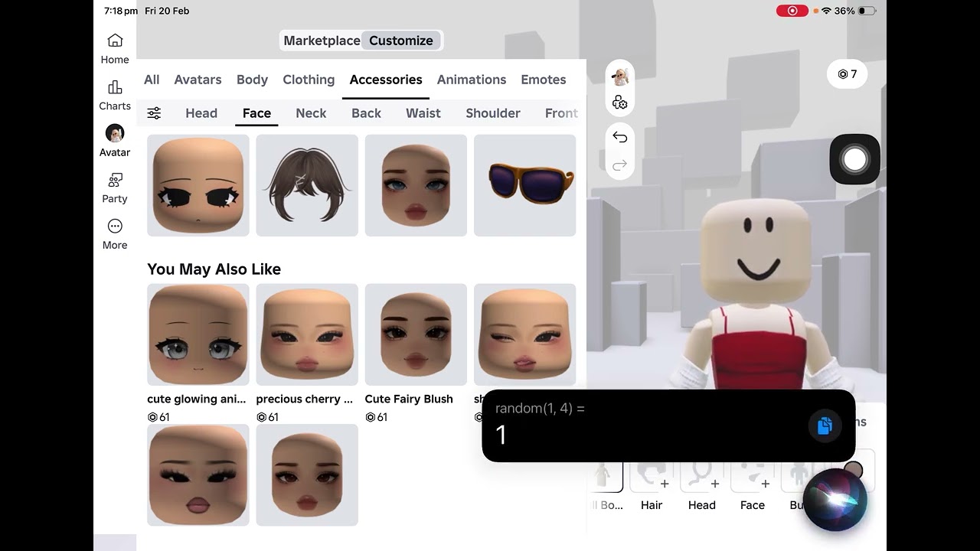Select the anime eyes face thumbnail
Screen dimensions: 980x551
(x=198, y=185)
